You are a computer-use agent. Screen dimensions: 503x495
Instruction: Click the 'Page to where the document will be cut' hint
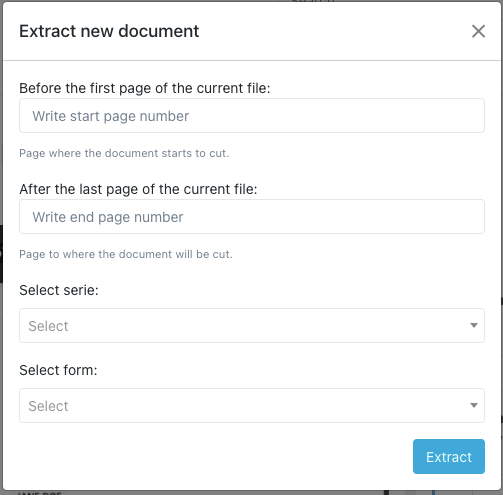(x=126, y=254)
